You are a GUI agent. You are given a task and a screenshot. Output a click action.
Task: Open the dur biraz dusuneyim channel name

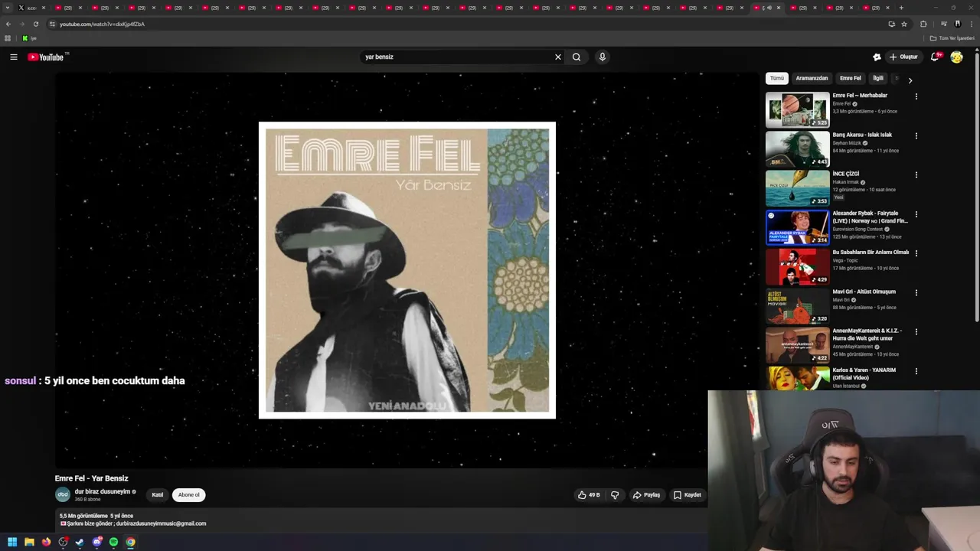pos(103,492)
